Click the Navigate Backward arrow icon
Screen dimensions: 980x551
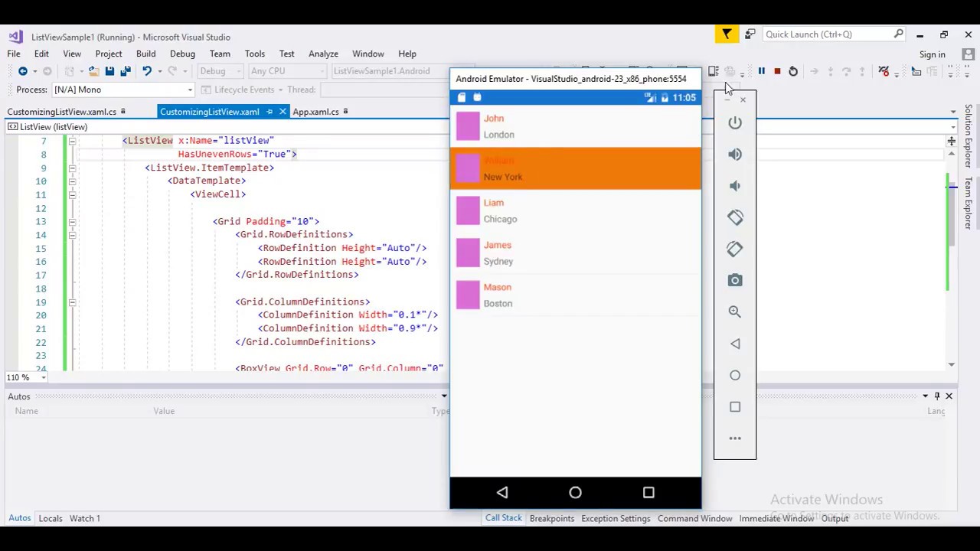tap(23, 71)
